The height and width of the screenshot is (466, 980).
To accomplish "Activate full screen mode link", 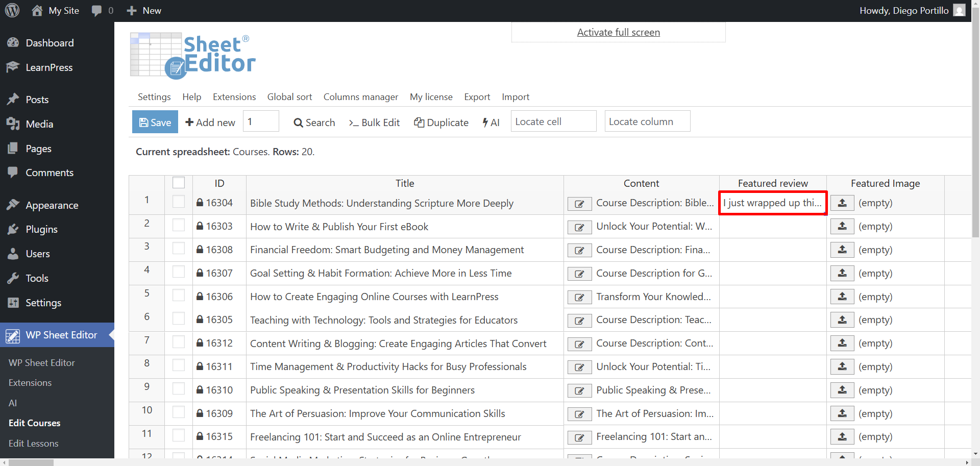I will pos(618,32).
